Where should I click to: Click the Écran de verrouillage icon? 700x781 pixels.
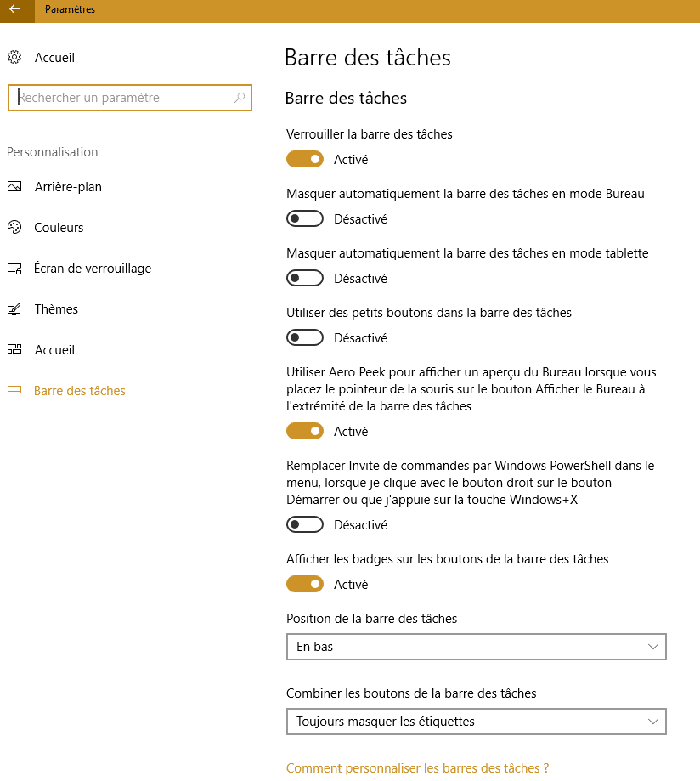point(14,269)
